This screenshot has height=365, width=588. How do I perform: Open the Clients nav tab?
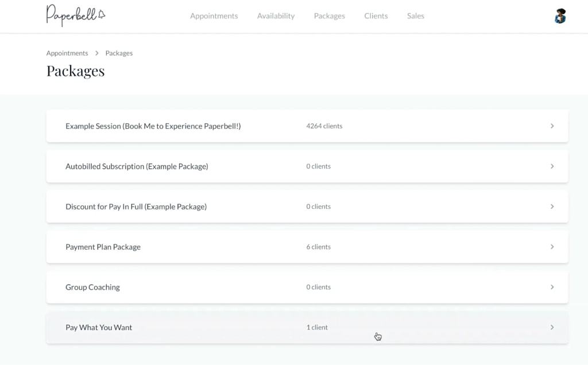tap(376, 15)
